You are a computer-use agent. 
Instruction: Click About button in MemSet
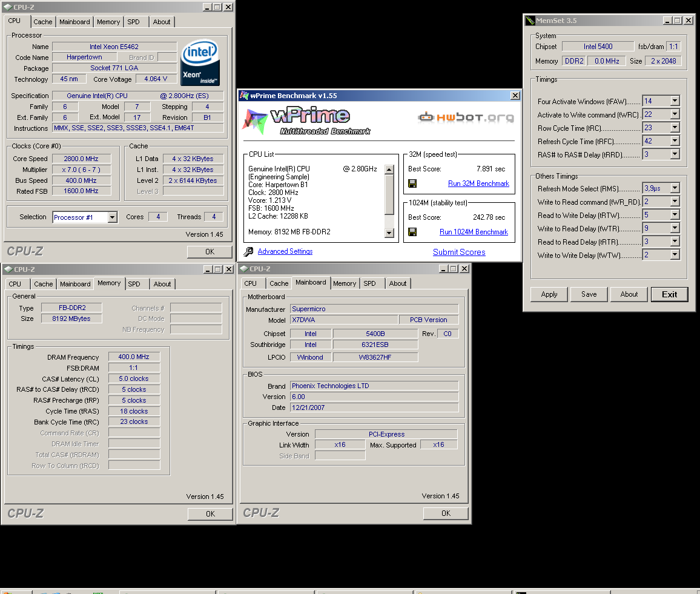629,294
